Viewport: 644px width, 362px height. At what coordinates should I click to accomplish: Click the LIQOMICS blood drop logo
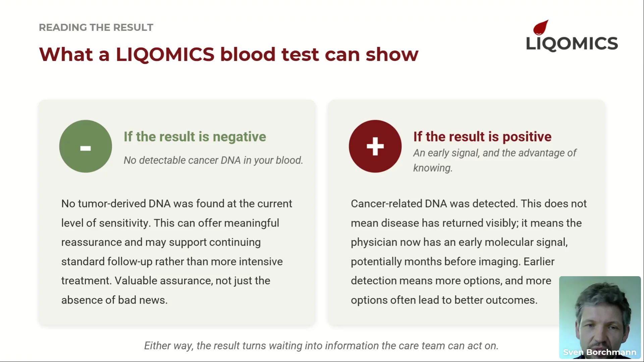[541, 27]
